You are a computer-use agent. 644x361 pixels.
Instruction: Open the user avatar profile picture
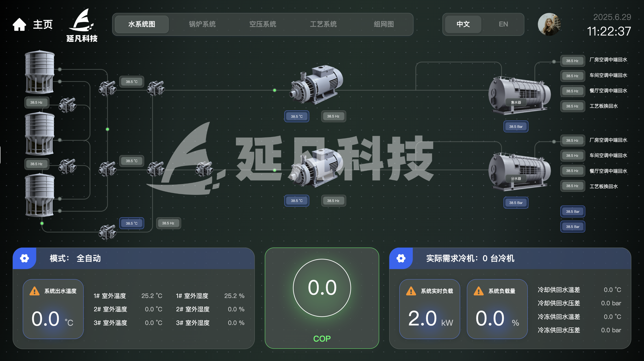[x=549, y=24]
